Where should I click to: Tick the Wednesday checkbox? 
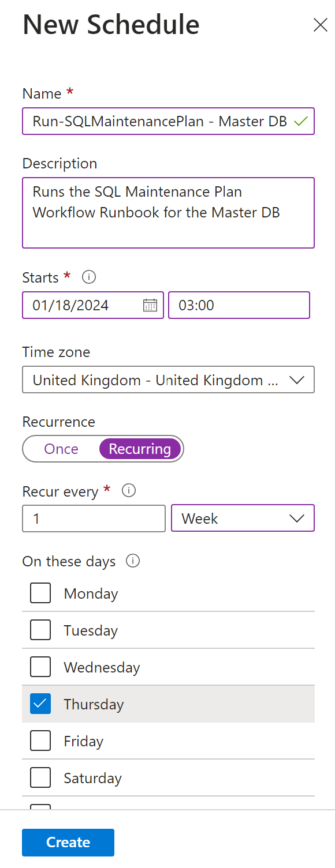[x=40, y=667]
